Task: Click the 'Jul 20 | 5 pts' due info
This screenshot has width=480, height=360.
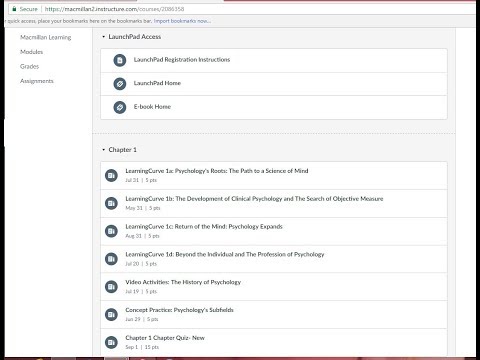Action: [x=141, y=264]
